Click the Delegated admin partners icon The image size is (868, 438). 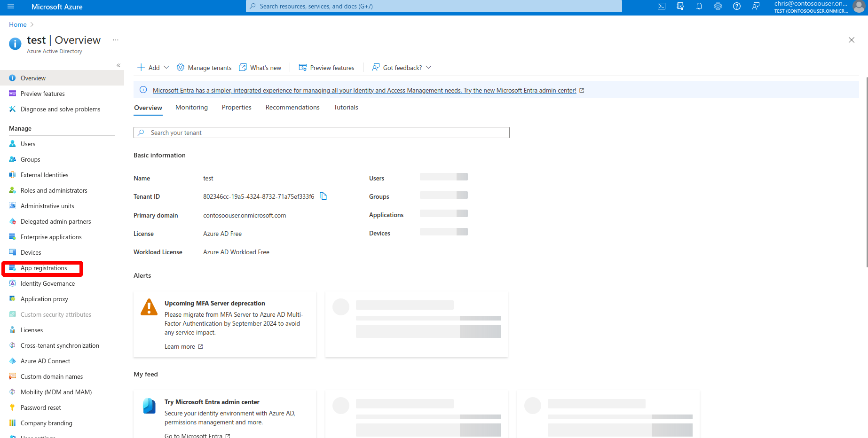(x=13, y=221)
